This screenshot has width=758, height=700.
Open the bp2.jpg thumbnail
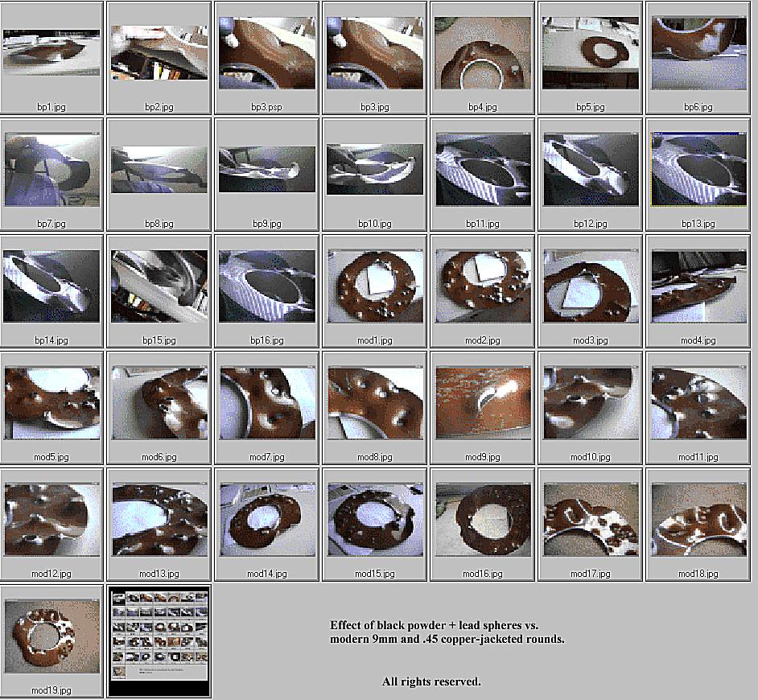[159, 52]
